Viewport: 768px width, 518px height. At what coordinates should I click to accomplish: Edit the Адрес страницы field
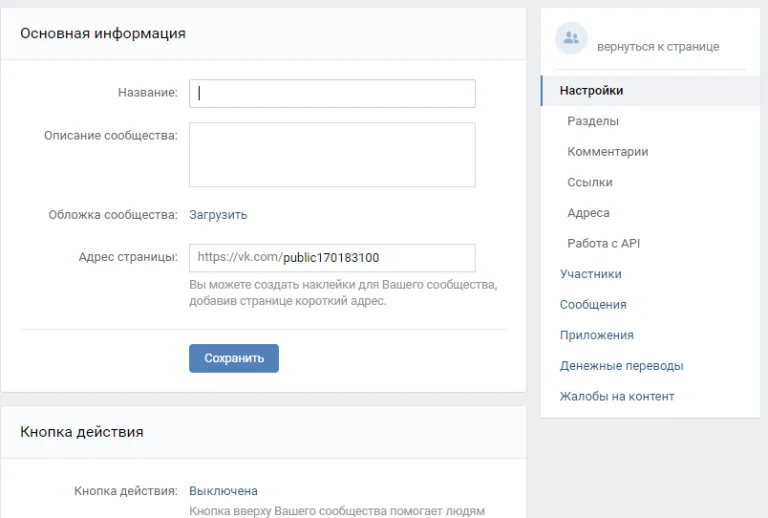pos(332,258)
